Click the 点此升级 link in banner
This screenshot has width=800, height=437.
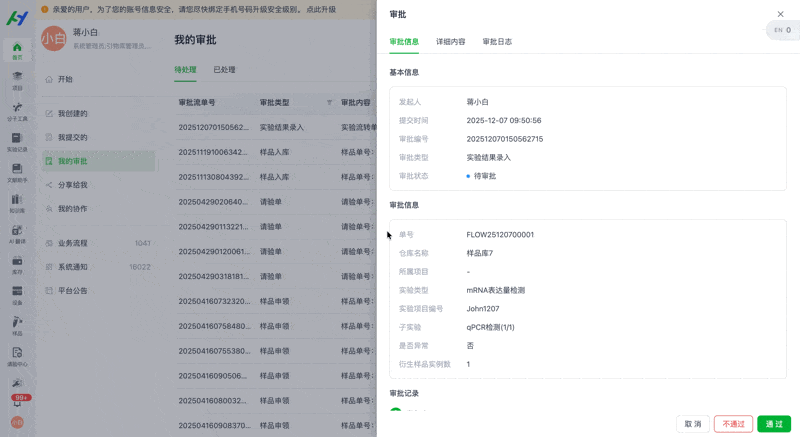321,9
